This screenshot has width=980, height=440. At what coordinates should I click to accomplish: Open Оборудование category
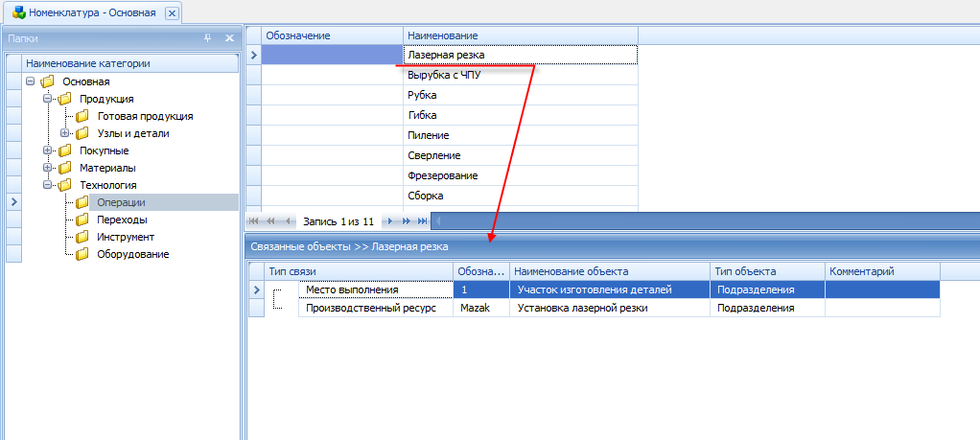click(132, 254)
